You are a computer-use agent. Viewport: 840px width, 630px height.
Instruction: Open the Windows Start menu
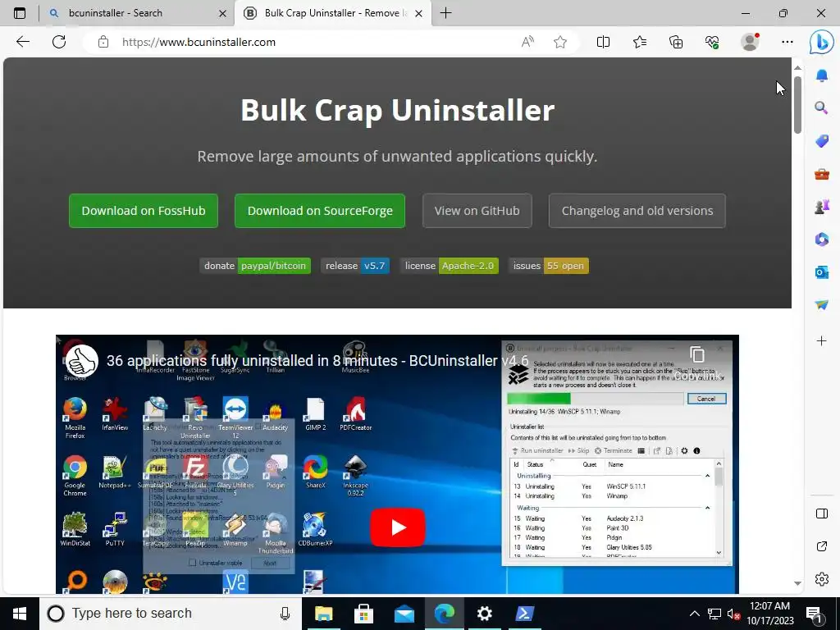click(x=20, y=614)
